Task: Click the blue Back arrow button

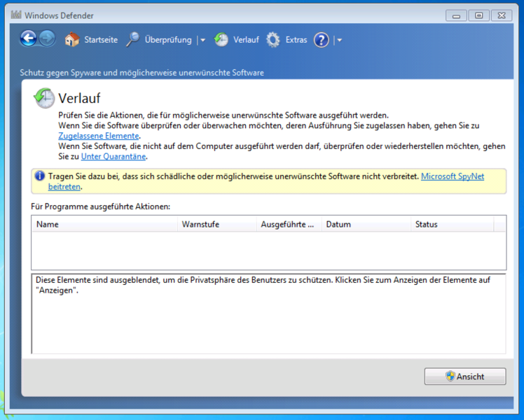Action: click(29, 38)
